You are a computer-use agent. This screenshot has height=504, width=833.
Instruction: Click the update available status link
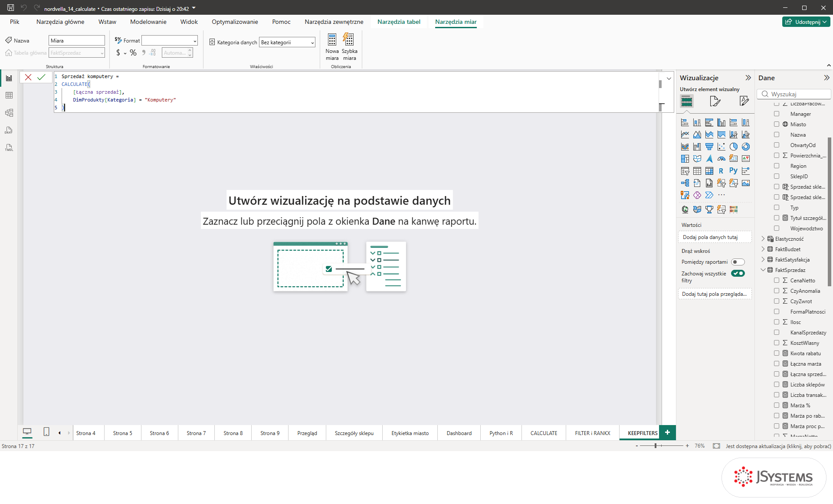(x=778, y=446)
